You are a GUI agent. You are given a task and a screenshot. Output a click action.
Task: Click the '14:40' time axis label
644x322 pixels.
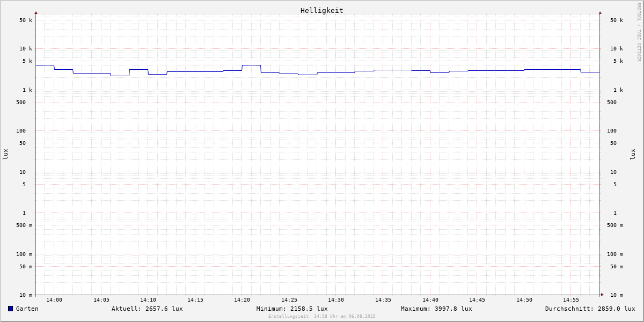[x=430, y=300]
